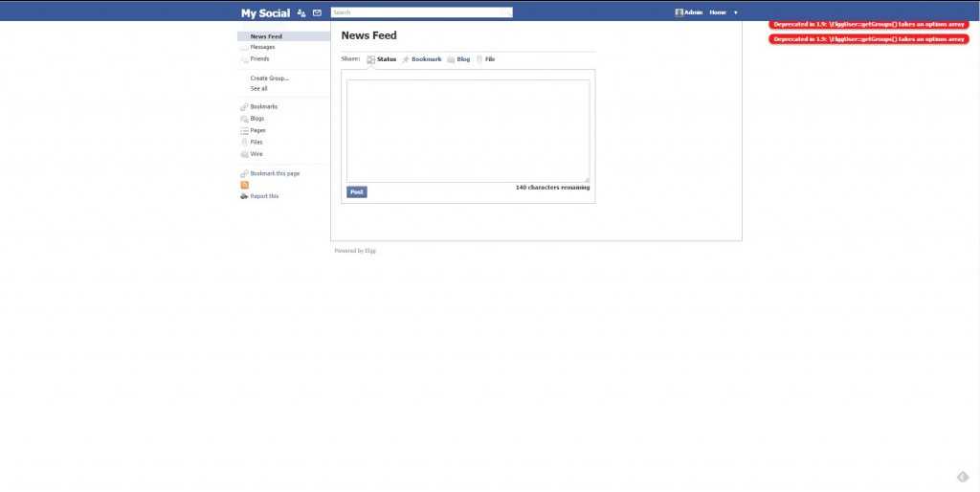Open Wire in sidebar
This screenshot has width=980, height=492.
pyautogui.click(x=256, y=154)
